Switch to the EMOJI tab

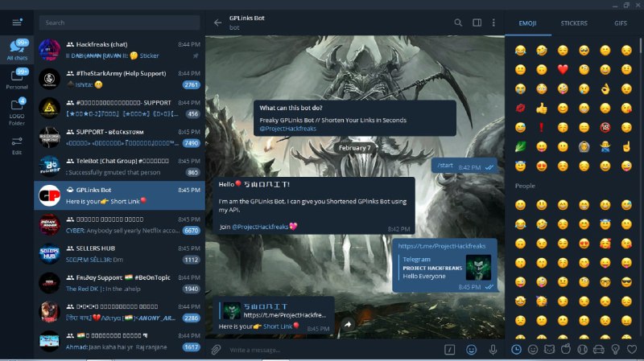pyautogui.click(x=528, y=23)
